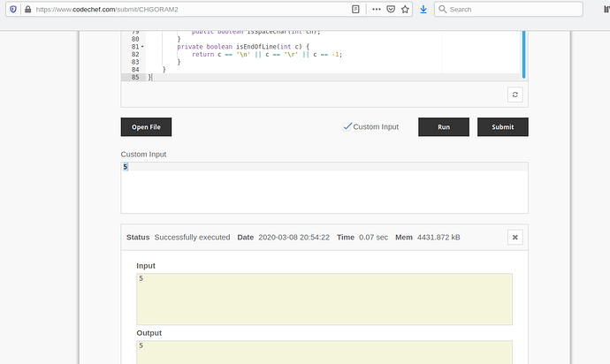Click the memory value 4431.872 kB
Screen dimensions: 610x364
coord(438,238)
